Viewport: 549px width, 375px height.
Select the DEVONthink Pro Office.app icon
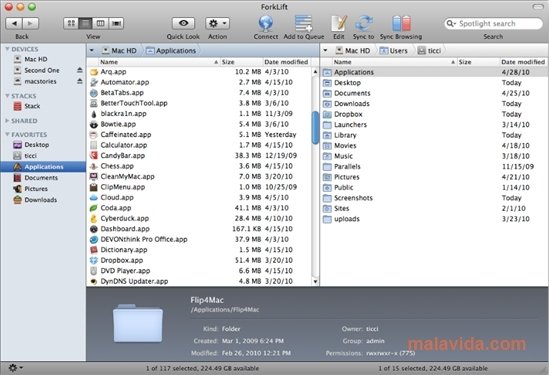point(93,239)
